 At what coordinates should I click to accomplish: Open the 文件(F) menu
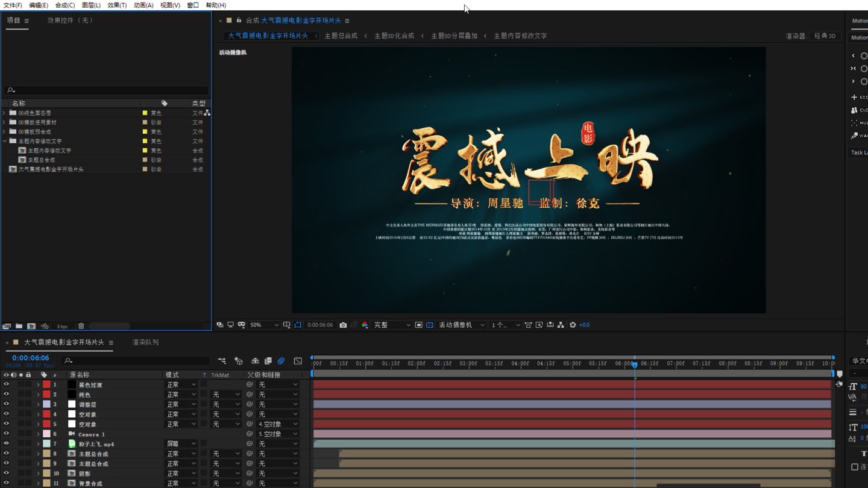click(12, 5)
